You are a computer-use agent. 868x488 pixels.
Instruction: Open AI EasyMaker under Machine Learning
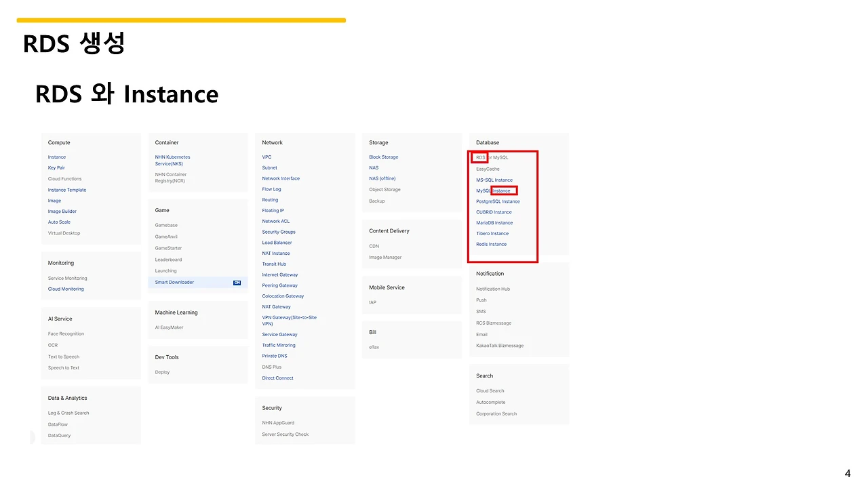pyautogui.click(x=169, y=327)
